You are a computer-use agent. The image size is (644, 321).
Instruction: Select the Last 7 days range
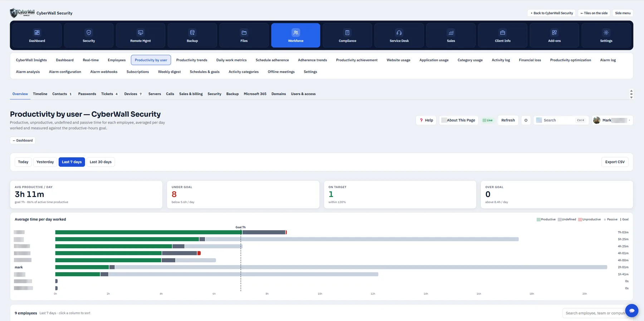click(72, 162)
